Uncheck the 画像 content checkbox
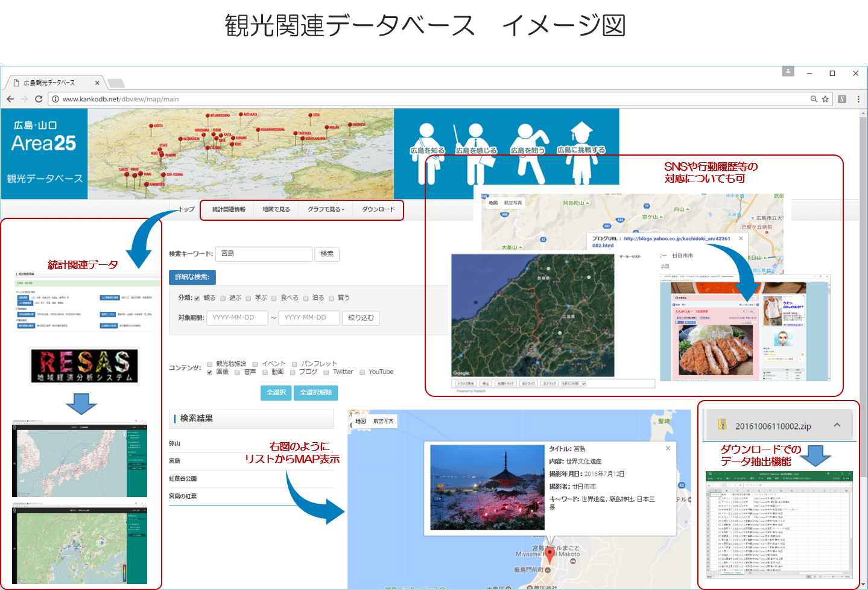 pyautogui.click(x=209, y=372)
